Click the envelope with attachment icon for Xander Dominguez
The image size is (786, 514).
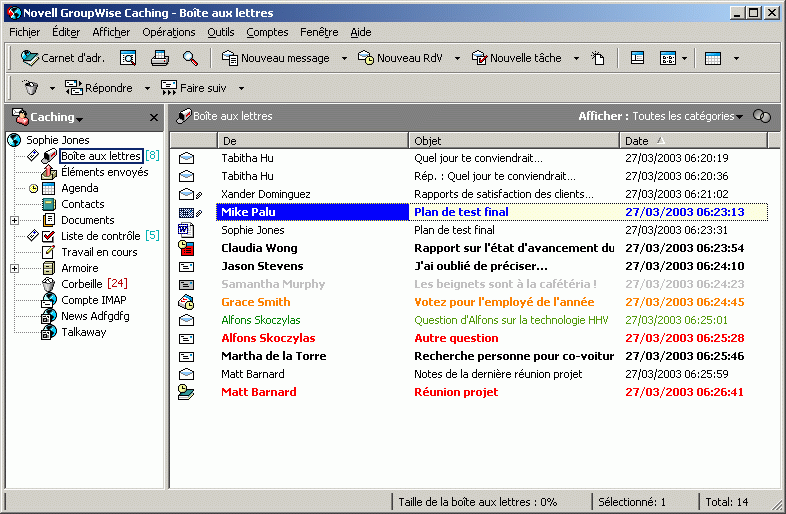190,194
